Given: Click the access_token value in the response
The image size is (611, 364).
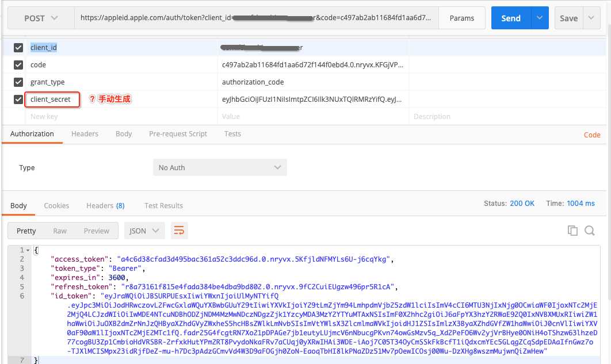Looking at the screenshot, I should click(254, 259).
